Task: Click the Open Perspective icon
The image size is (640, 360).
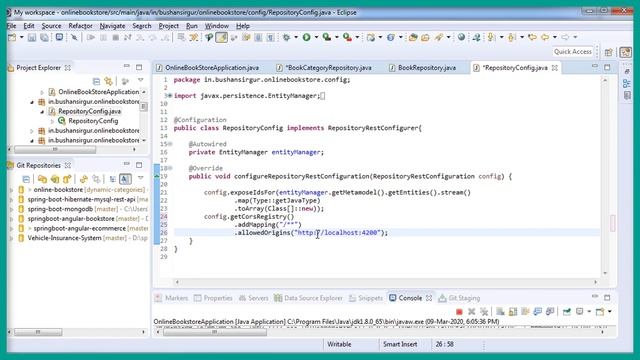Action: (x=609, y=52)
